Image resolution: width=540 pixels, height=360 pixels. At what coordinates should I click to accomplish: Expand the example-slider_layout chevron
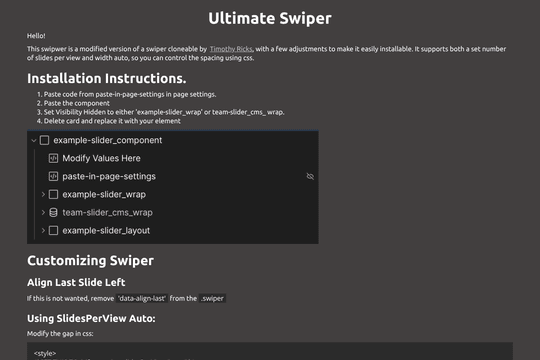tap(43, 230)
